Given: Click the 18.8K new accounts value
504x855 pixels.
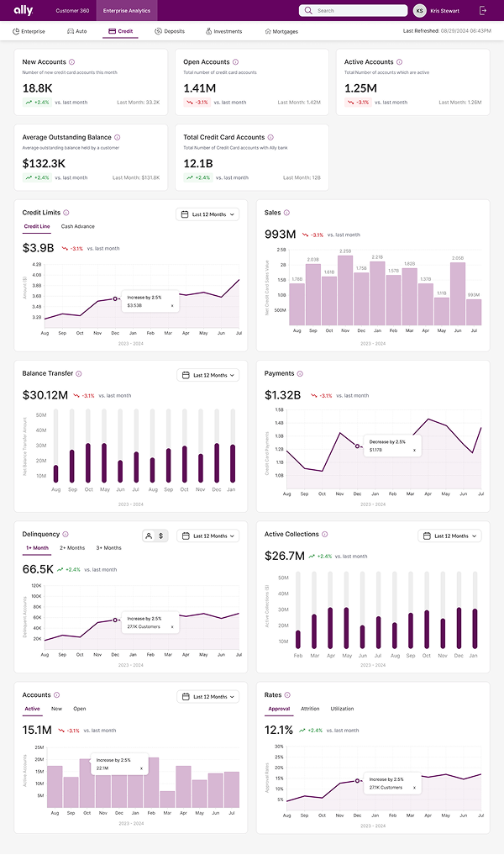Looking at the screenshot, I should pos(38,88).
